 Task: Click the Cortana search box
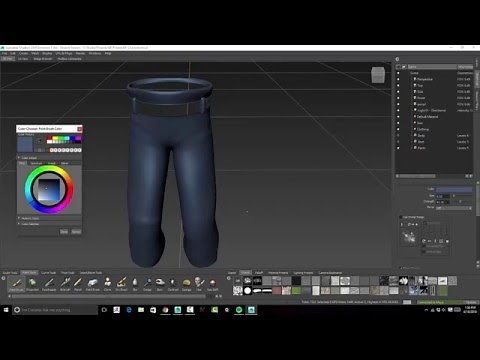[x=55, y=310]
